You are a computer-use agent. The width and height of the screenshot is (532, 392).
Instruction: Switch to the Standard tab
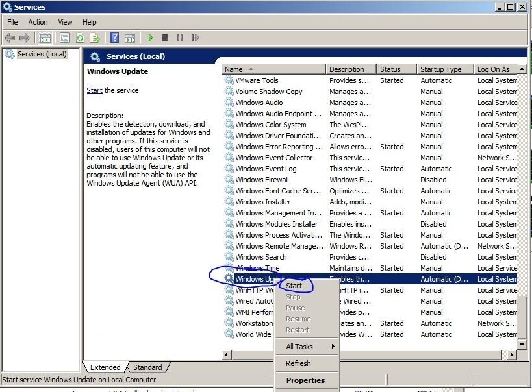147,367
